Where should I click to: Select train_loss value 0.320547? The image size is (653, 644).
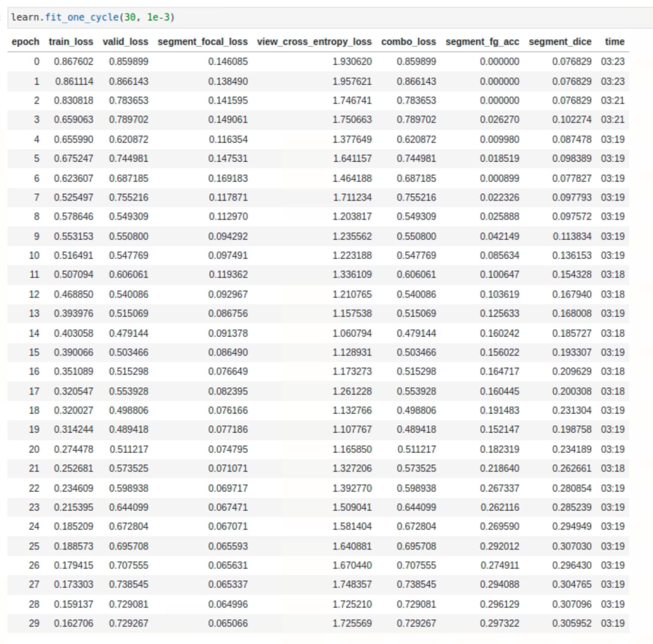click(74, 391)
